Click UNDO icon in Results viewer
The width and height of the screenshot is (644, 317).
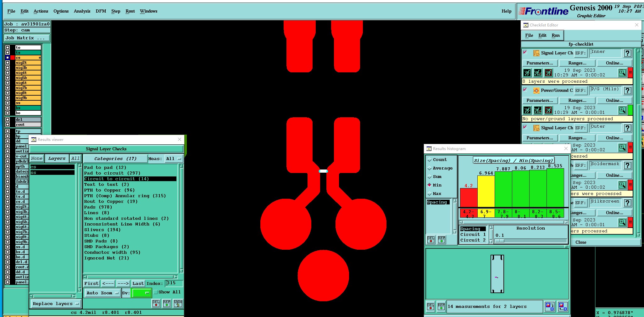tap(178, 303)
